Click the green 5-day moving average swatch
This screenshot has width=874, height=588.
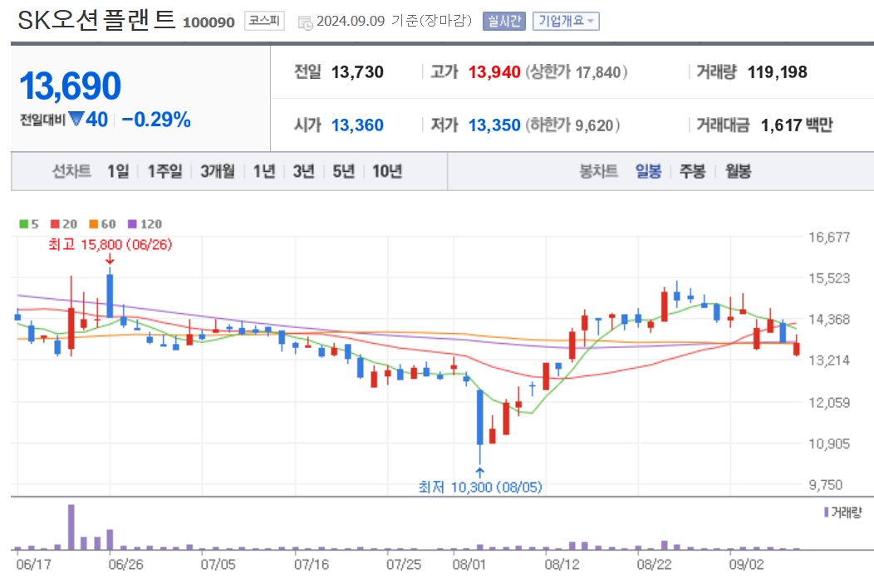(x=23, y=224)
